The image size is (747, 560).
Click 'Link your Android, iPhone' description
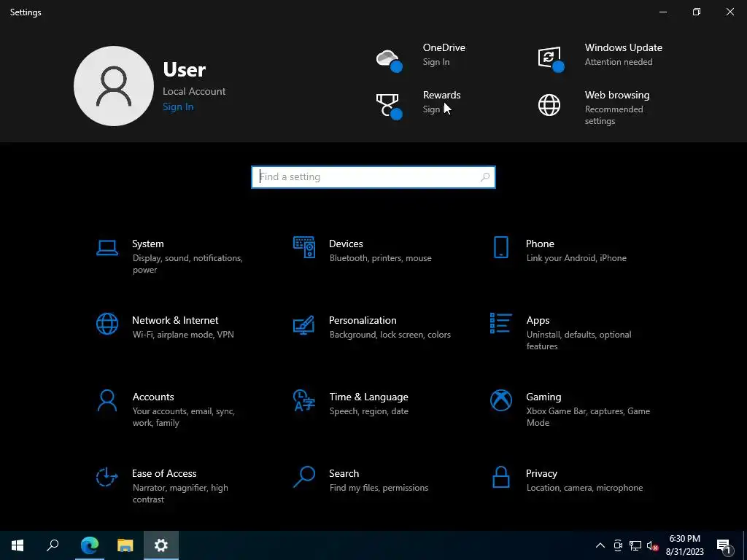[576, 258]
